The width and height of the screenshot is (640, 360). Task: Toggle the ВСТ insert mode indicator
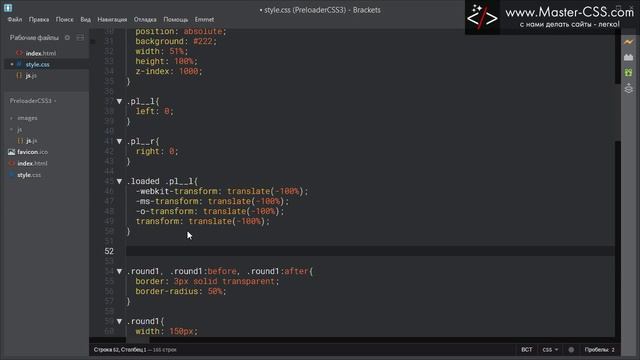527,350
